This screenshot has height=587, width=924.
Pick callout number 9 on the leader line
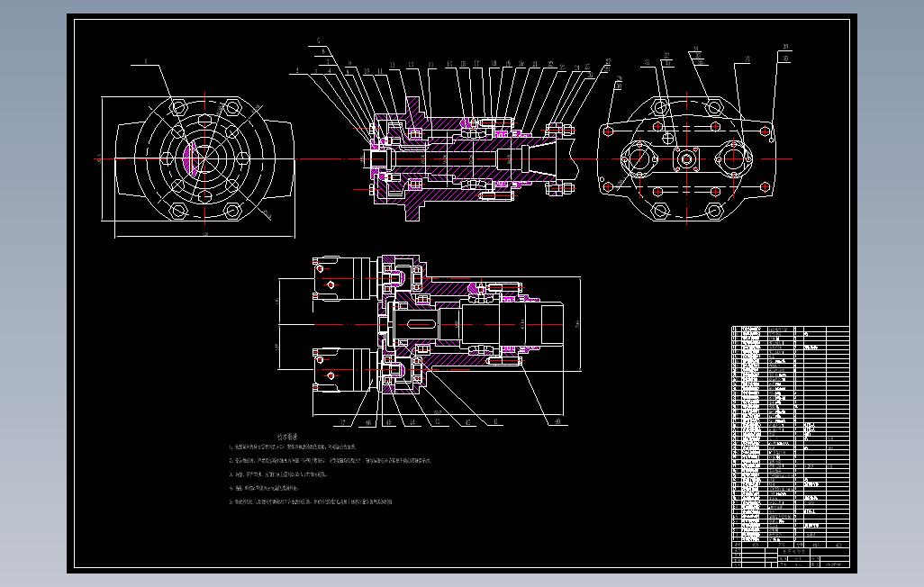[349, 63]
